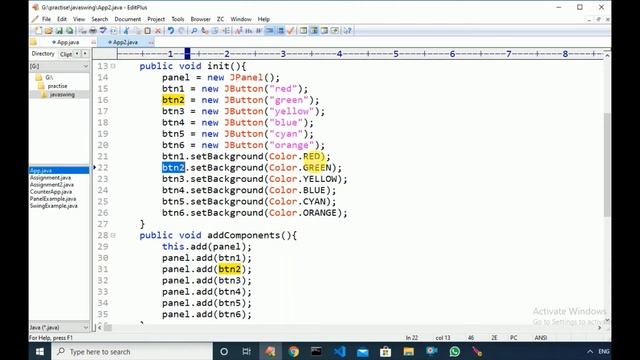The height and width of the screenshot is (360, 640).
Task: Open the Search menu
Action: [x=100, y=19]
